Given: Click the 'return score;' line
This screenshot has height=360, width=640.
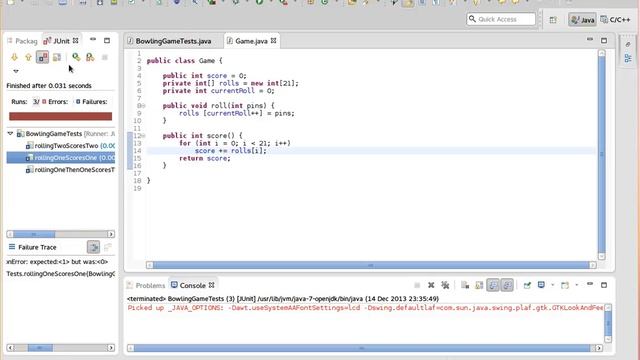Looking at the screenshot, I should pos(205,158).
